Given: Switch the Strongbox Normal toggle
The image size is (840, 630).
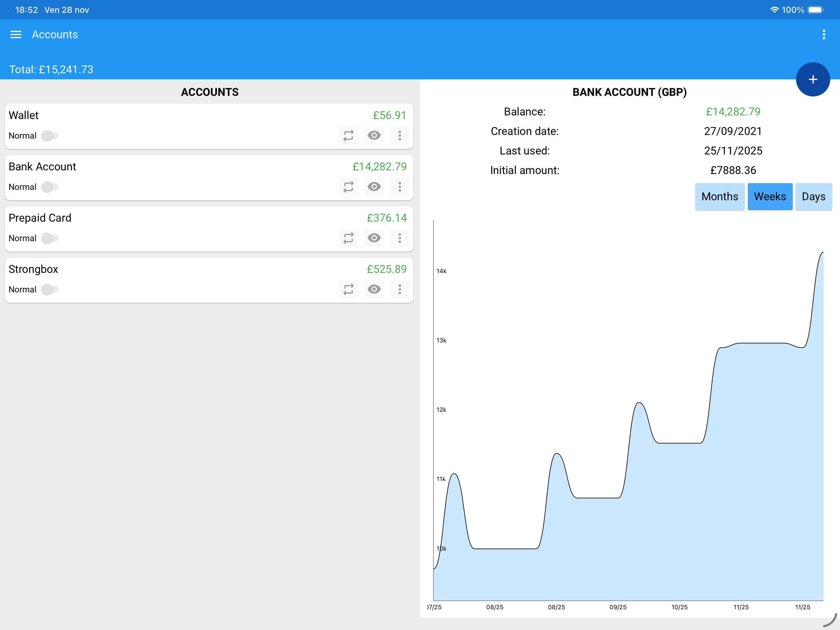Looking at the screenshot, I should [x=50, y=289].
